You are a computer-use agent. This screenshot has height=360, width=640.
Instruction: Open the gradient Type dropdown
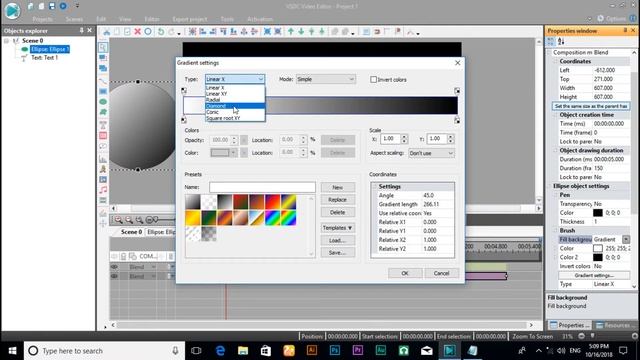point(235,79)
